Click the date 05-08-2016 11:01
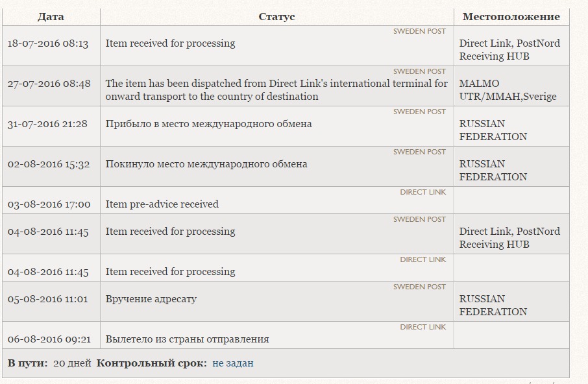This screenshot has height=384, width=588. tap(47, 299)
